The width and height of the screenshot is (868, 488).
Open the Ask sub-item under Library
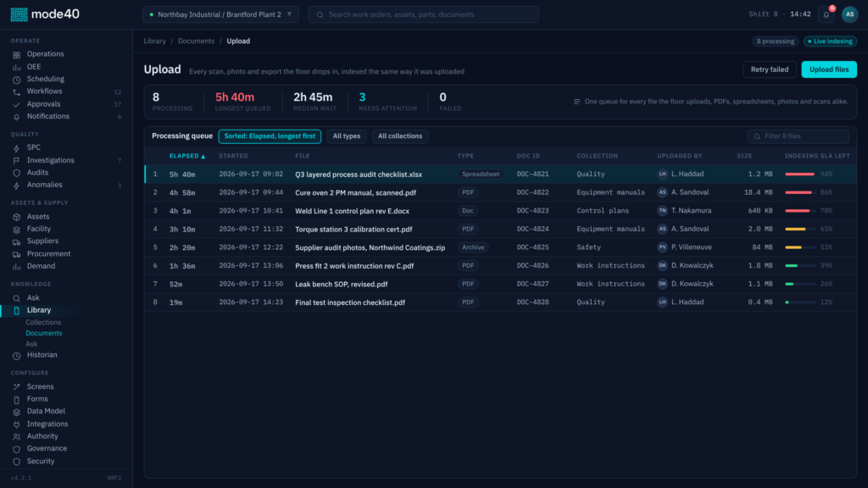pyautogui.click(x=31, y=344)
